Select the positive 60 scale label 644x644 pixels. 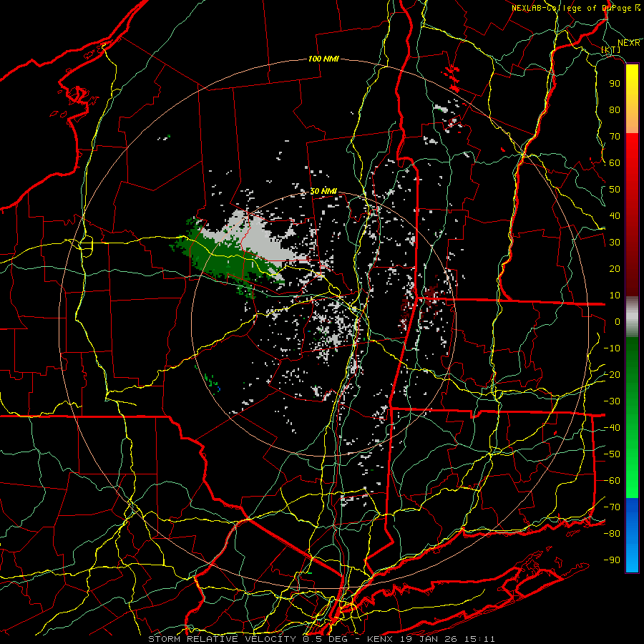[615, 162]
